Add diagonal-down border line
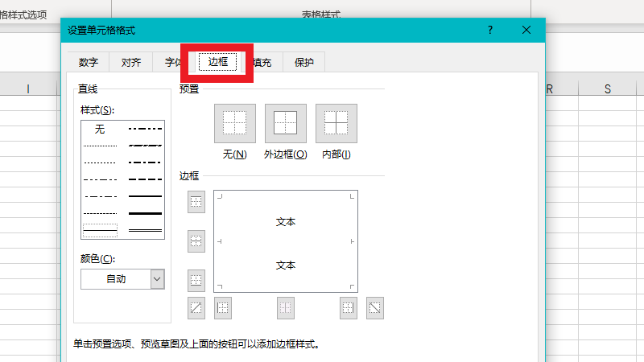The image size is (644, 362). click(374, 306)
